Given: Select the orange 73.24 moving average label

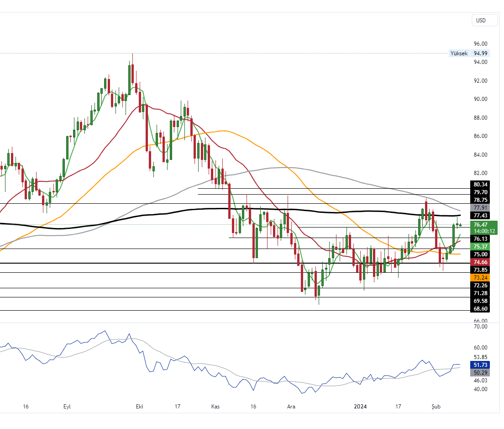Looking at the screenshot, I should tap(481, 278).
